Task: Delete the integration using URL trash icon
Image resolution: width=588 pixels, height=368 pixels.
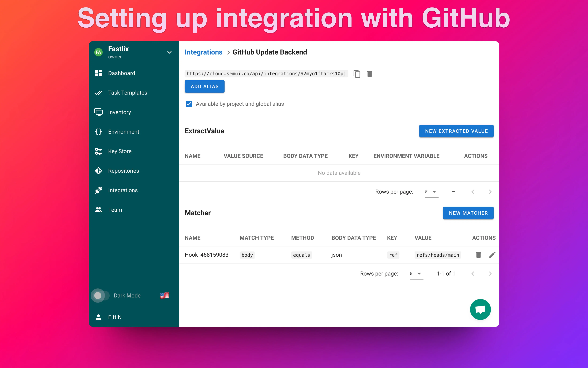Action: pyautogui.click(x=370, y=74)
